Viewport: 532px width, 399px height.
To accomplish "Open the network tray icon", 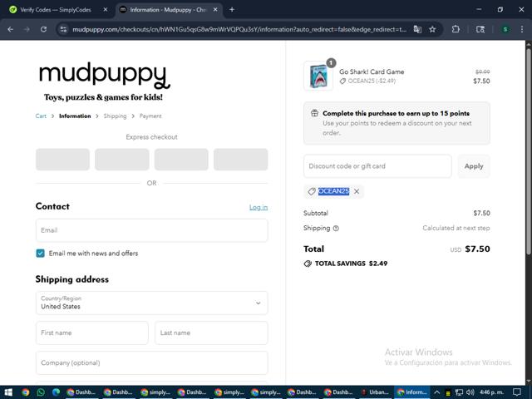I will 459,392.
